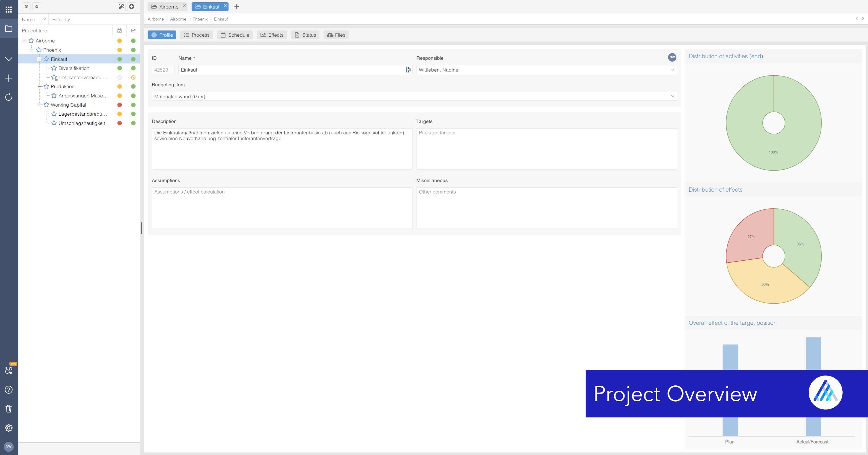Image resolution: width=868 pixels, height=455 pixels.
Task: Open the app grid menu icon
Action: (x=9, y=9)
